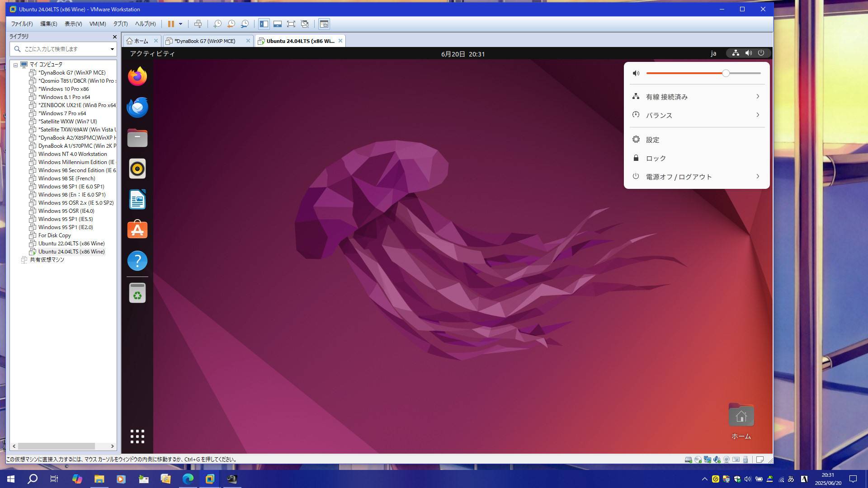Open the power options dropdown next to pause
868x488 pixels.
click(180, 24)
